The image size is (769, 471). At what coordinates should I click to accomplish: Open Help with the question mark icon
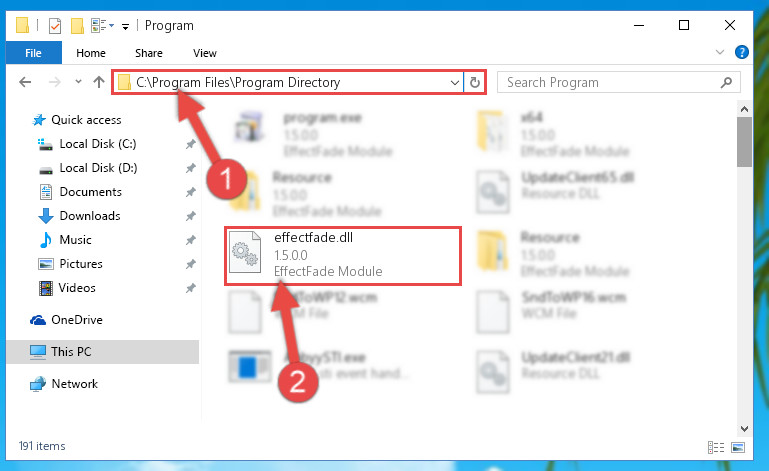tap(742, 52)
